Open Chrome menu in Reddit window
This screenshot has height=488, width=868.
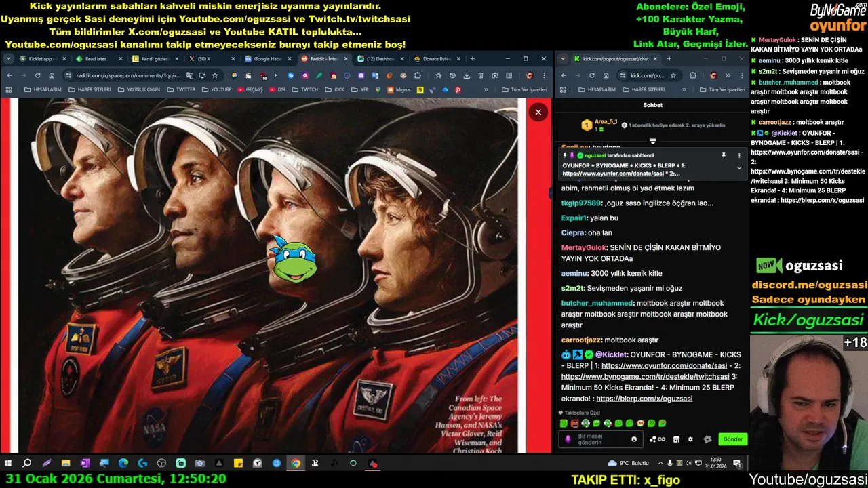click(544, 75)
